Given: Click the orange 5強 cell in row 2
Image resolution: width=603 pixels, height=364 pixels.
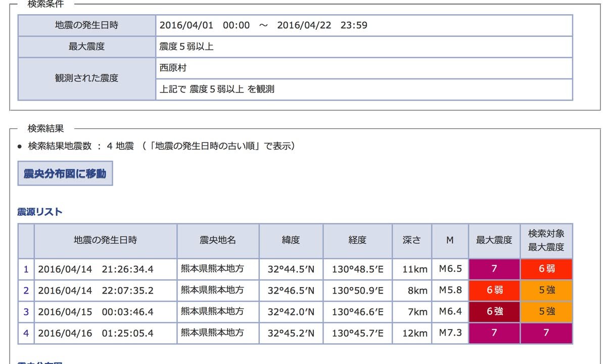Looking at the screenshot, I should tap(546, 291).
